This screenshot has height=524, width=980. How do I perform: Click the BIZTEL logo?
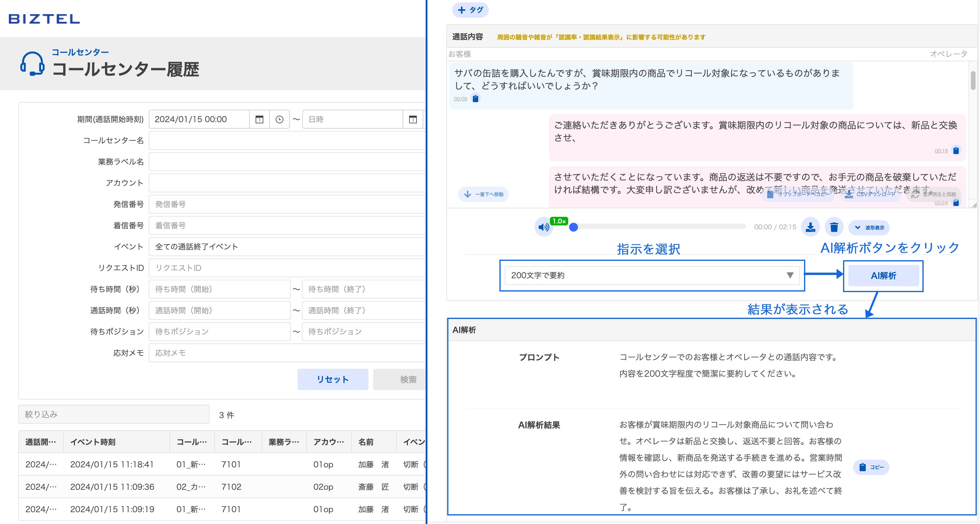(44, 19)
